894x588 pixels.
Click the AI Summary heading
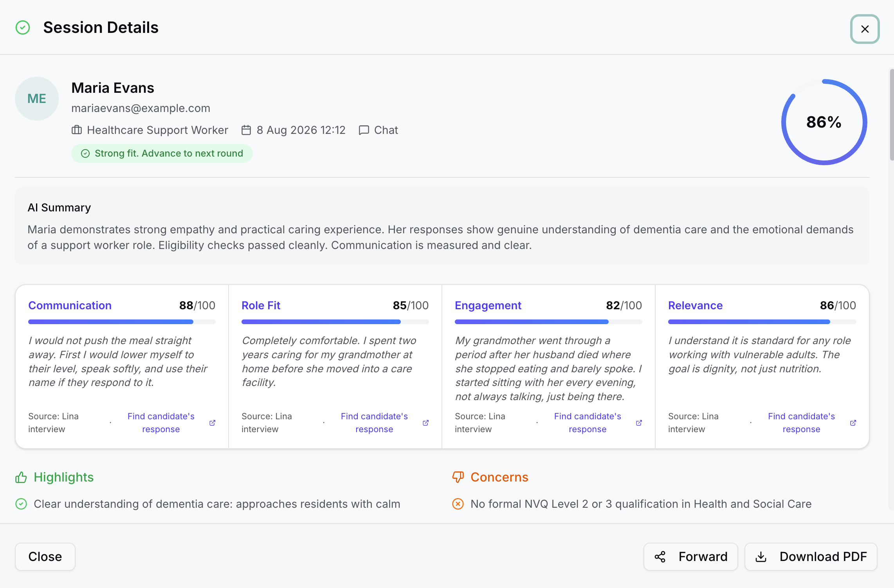(59, 207)
